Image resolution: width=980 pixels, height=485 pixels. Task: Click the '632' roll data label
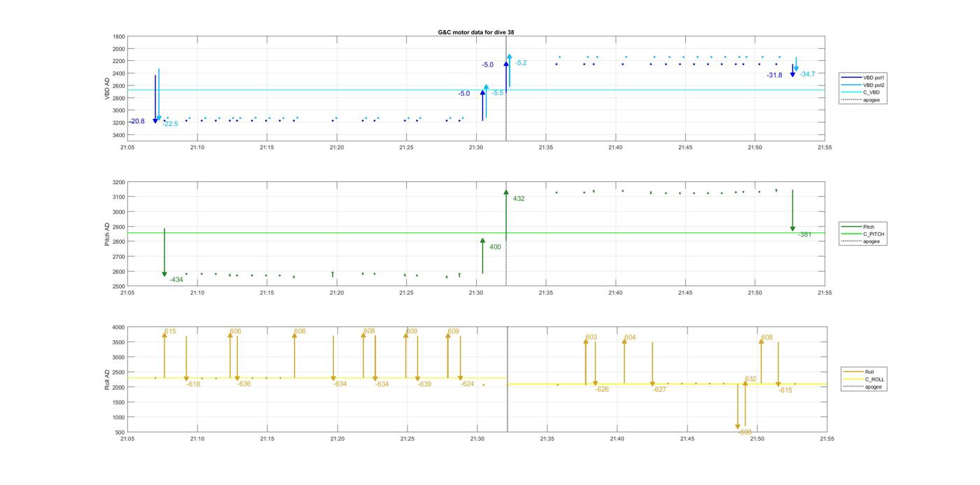pyautogui.click(x=750, y=379)
